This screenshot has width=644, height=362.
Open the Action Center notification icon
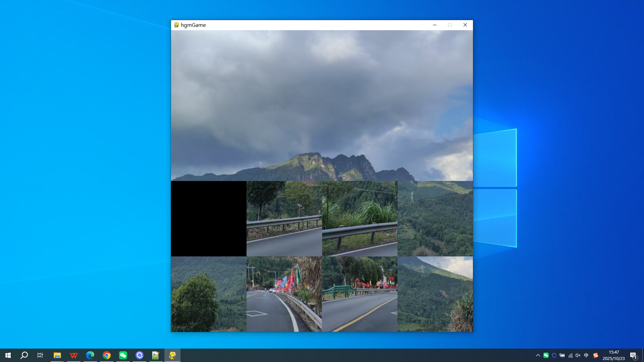(634, 355)
